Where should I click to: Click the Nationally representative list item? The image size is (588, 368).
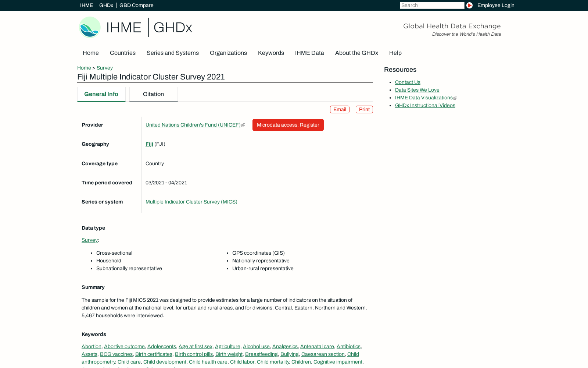[x=261, y=261]
